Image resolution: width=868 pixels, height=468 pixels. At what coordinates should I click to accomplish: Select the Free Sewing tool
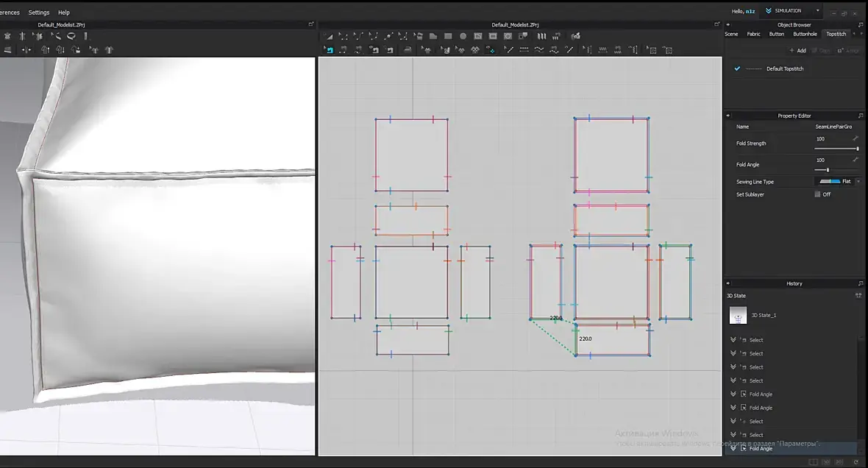pyautogui.click(x=357, y=50)
